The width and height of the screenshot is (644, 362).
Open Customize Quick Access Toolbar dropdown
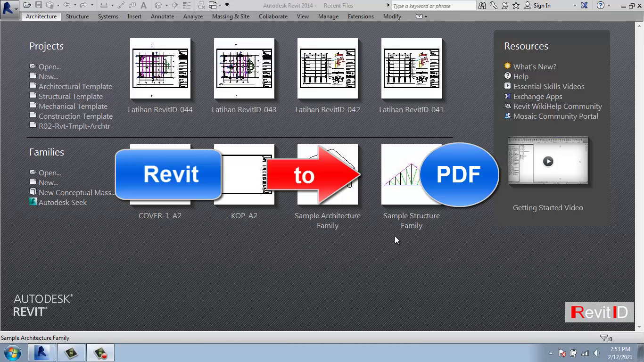click(227, 5)
